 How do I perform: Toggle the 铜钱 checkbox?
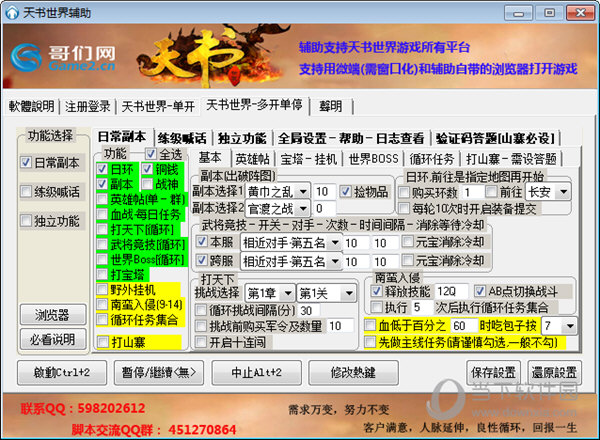147,169
